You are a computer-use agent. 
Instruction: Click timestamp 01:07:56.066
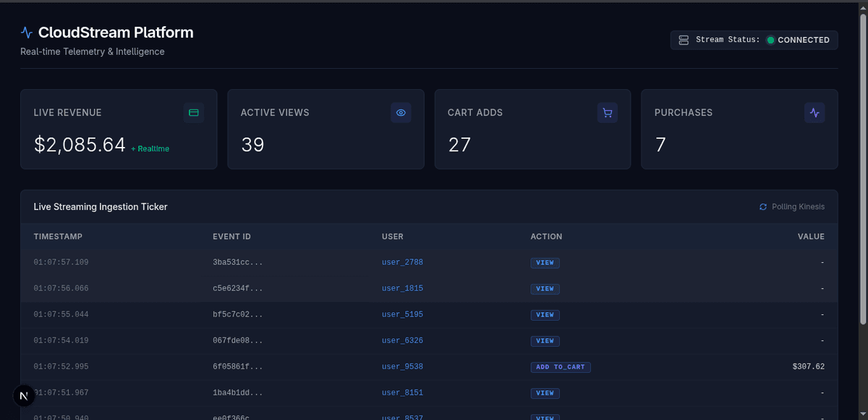coord(61,288)
